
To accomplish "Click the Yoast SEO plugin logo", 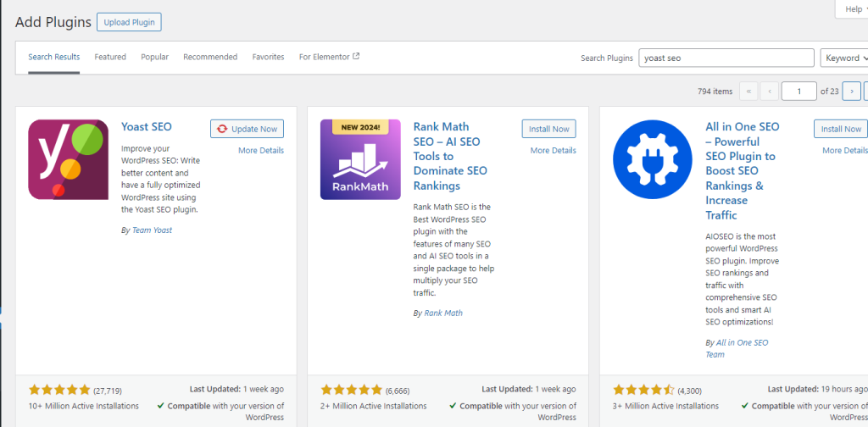I will (x=68, y=159).
